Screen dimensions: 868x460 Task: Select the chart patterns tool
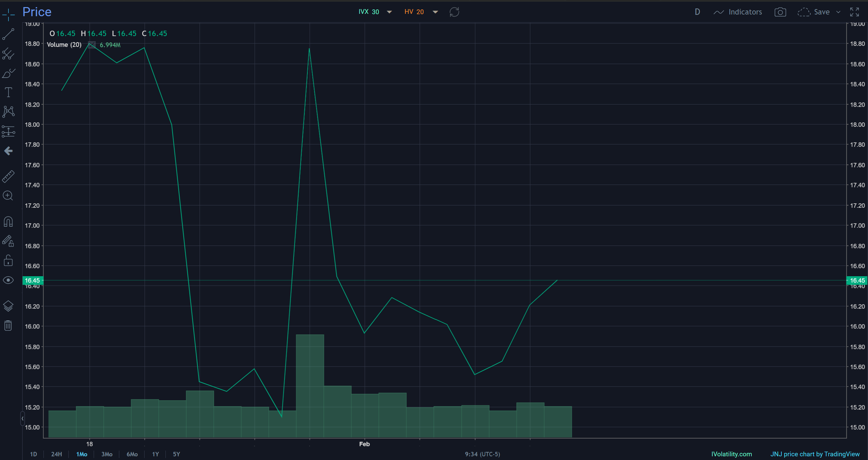(8, 112)
